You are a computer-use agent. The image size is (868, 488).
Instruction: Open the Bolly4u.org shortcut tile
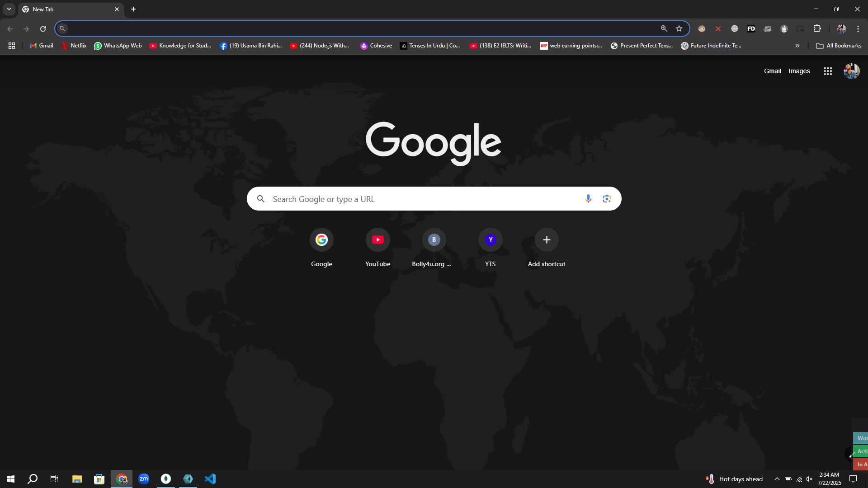pos(434,248)
